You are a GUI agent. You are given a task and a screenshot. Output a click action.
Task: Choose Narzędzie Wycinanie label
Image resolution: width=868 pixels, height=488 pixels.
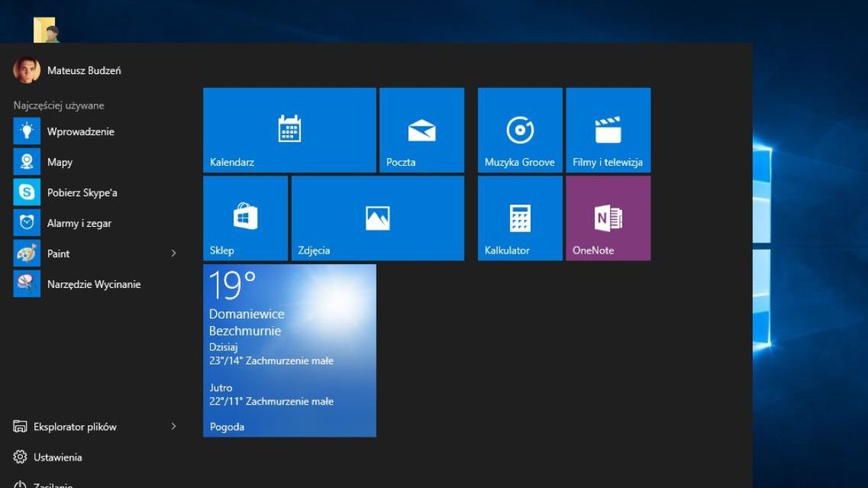pos(94,284)
